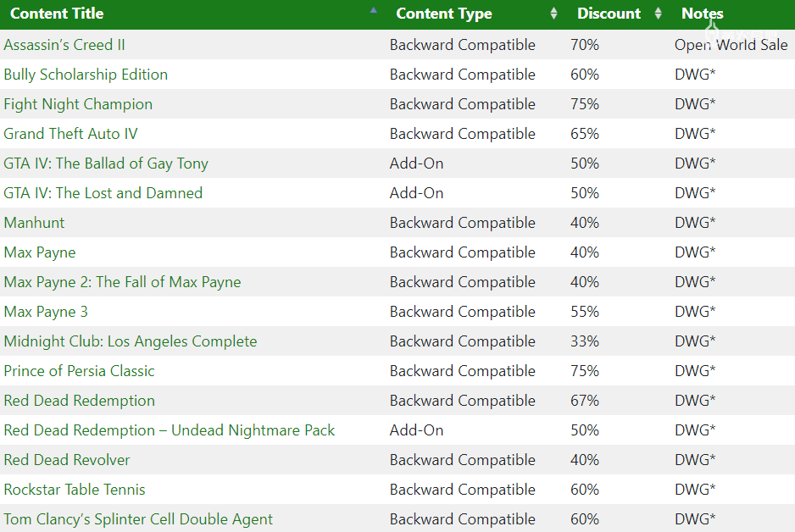Open the Bully Scholarship Edition link

[x=86, y=75]
